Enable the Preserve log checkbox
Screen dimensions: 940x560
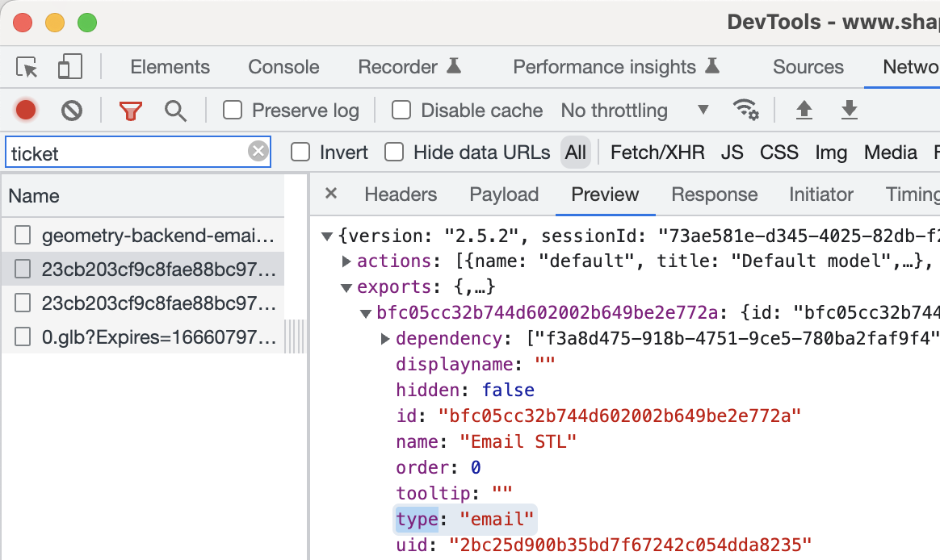click(233, 110)
